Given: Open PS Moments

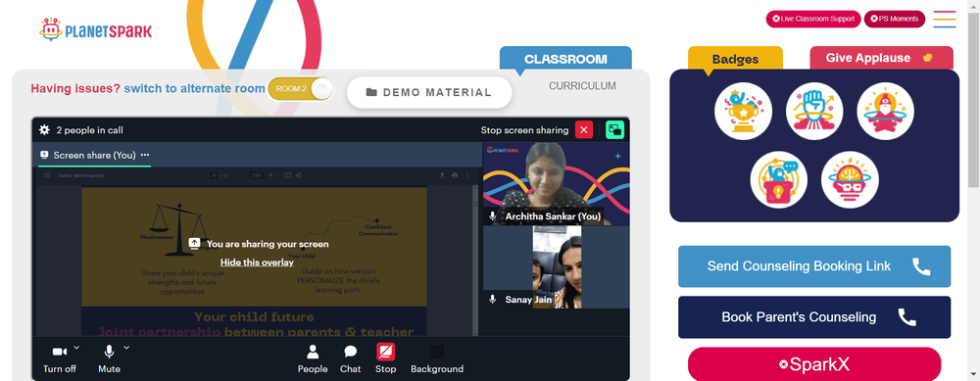Looking at the screenshot, I should (x=895, y=19).
